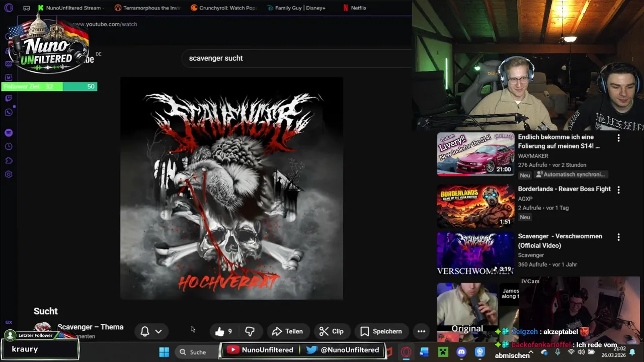
Task: Switch to Netflix tab
Action: (x=355, y=8)
